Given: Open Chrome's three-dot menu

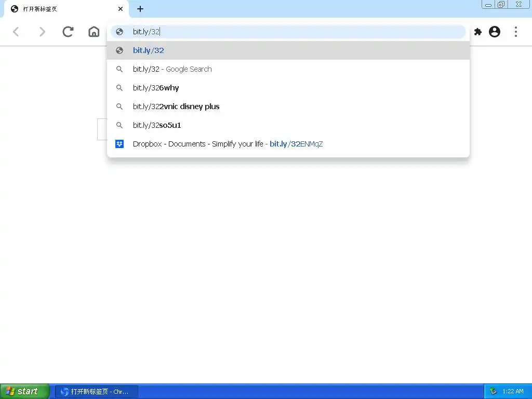Looking at the screenshot, I should pos(516,32).
